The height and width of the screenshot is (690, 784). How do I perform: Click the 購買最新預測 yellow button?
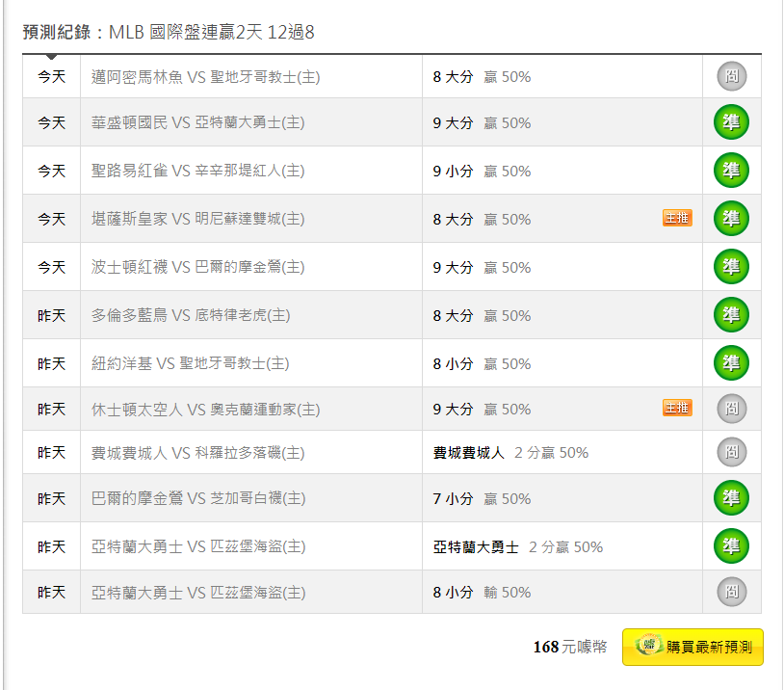pyautogui.click(x=693, y=647)
